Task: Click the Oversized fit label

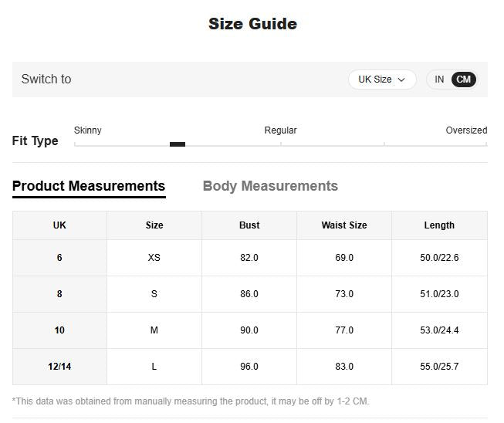Action: (466, 130)
